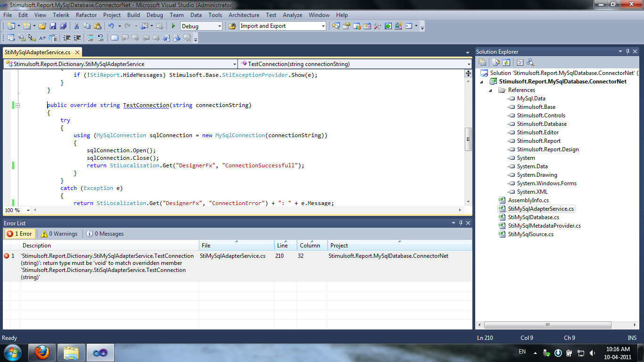Open the Solution Explorer window options dropdown

point(620,51)
